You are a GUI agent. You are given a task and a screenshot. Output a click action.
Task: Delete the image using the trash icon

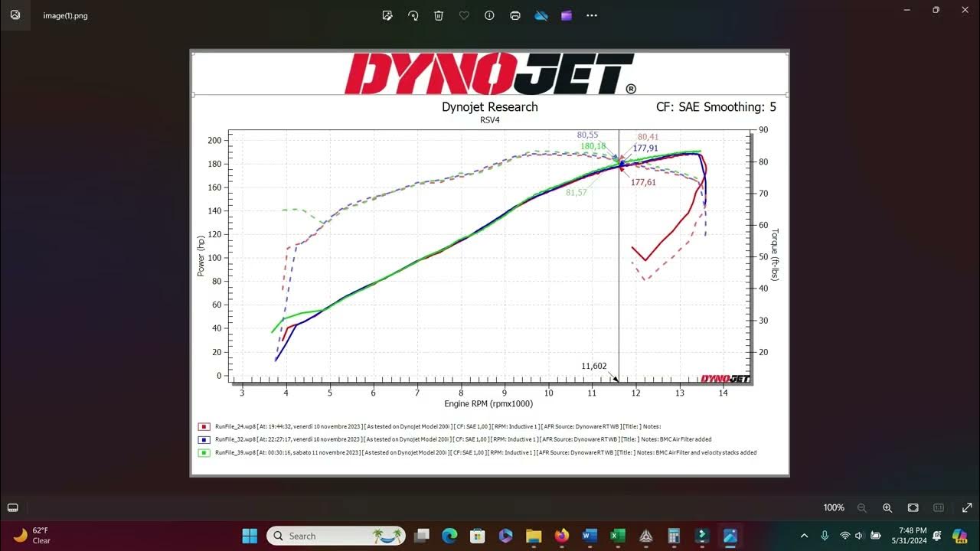click(439, 15)
